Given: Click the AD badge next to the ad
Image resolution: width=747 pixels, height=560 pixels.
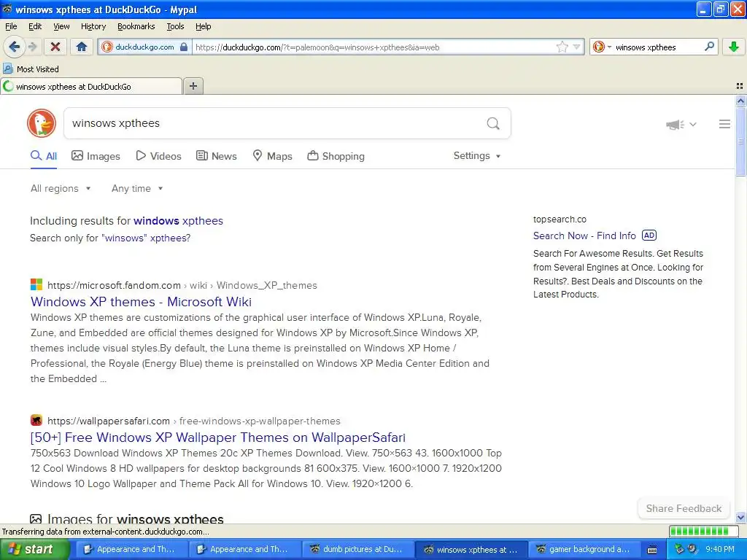Looking at the screenshot, I should 649,236.
